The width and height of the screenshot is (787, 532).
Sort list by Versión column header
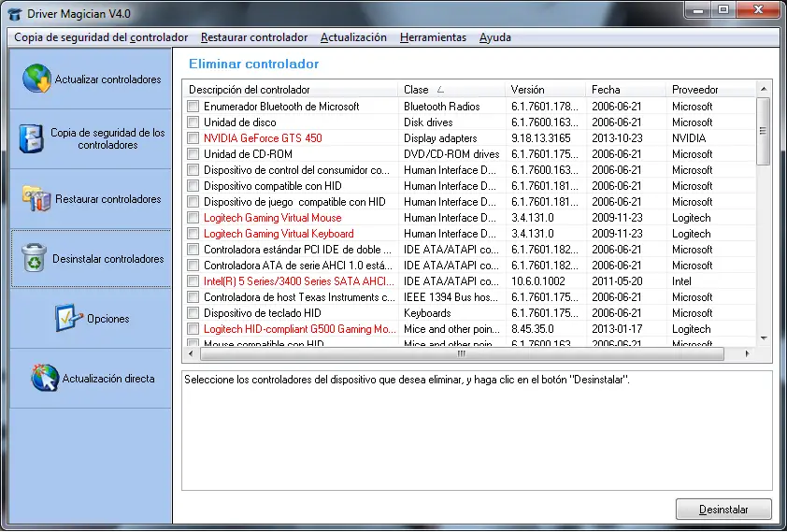546,90
